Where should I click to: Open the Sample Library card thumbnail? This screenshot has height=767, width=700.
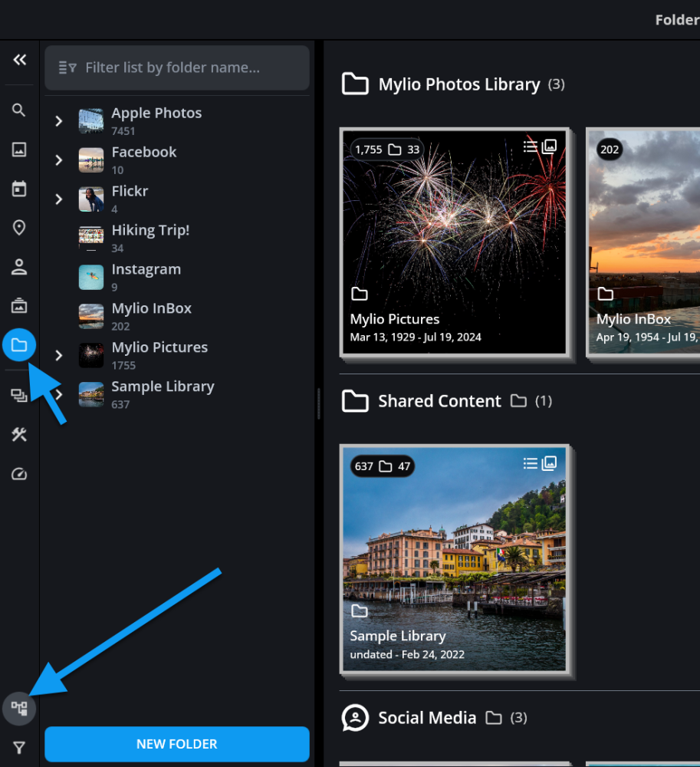[x=454, y=558]
